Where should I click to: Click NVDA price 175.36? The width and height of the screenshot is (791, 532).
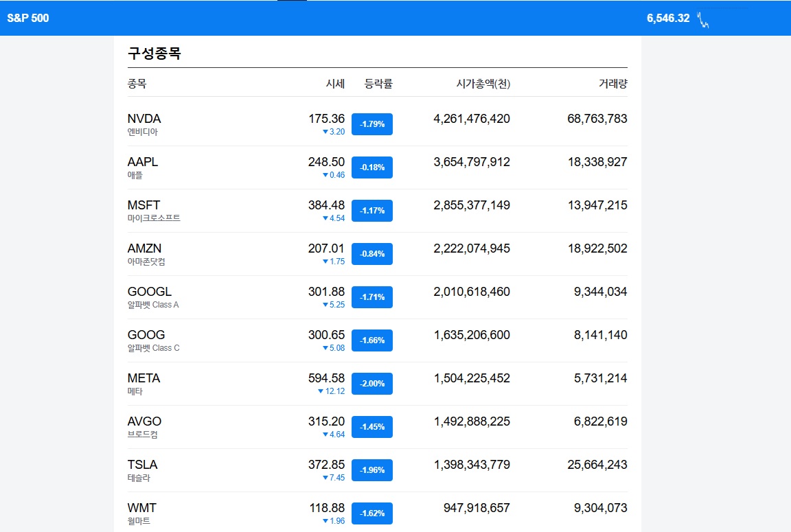[x=326, y=119]
